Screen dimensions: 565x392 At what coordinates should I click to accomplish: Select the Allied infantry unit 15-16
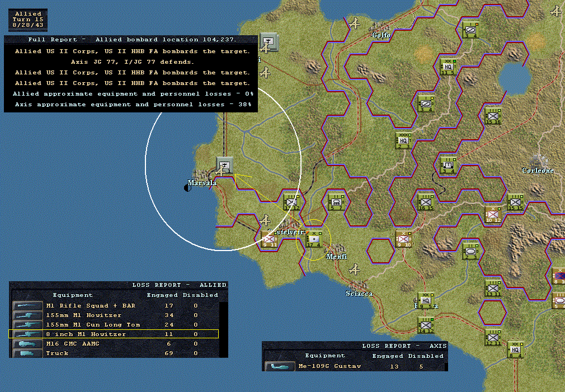493,116
